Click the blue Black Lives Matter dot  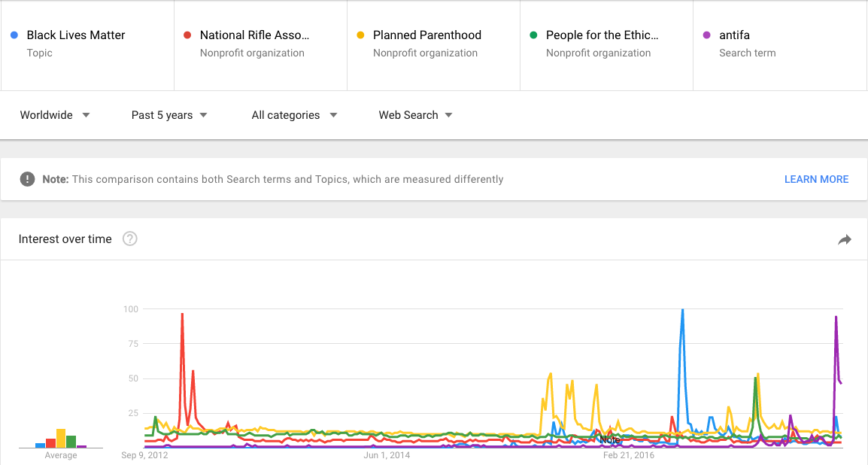click(14, 35)
